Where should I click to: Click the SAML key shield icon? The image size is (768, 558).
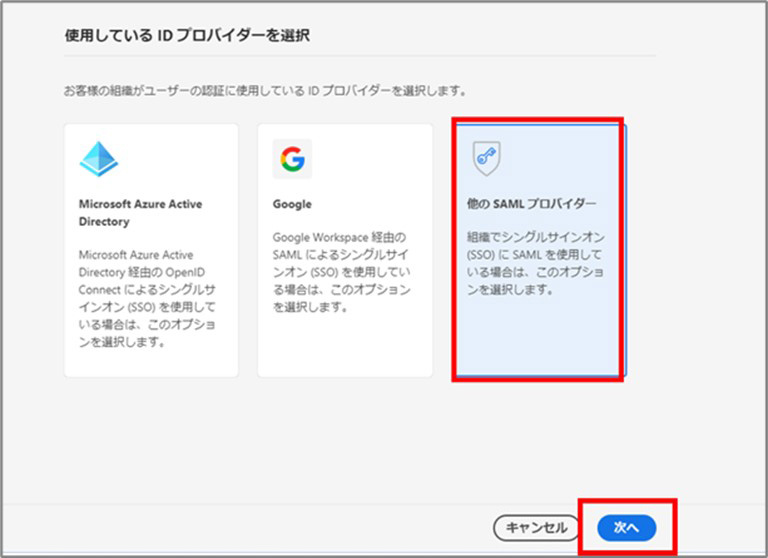tap(486, 158)
